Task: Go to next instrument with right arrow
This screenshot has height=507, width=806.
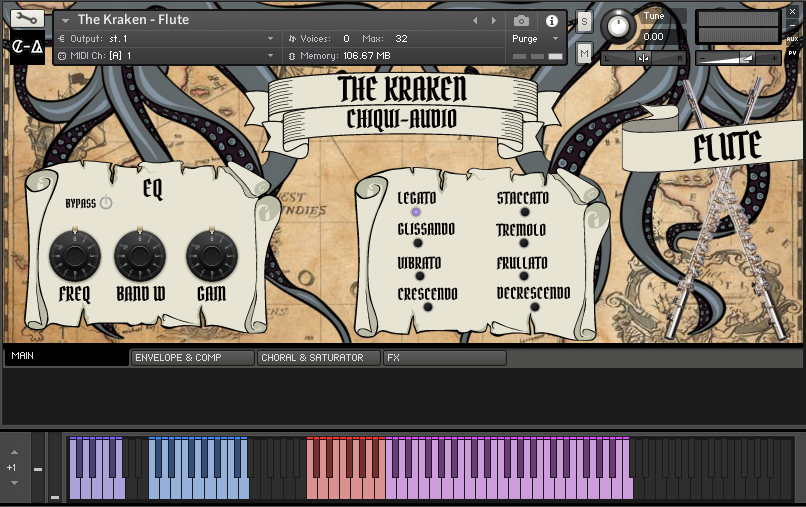Action: (x=494, y=21)
